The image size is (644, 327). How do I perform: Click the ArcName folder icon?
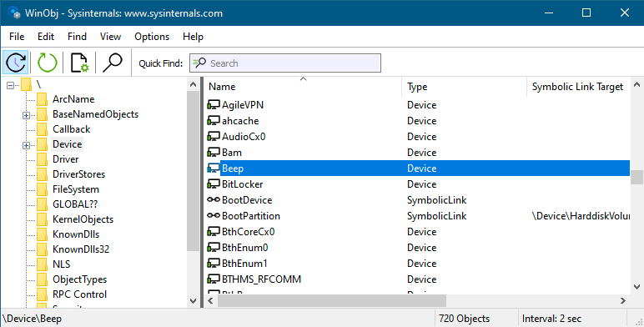click(x=42, y=99)
